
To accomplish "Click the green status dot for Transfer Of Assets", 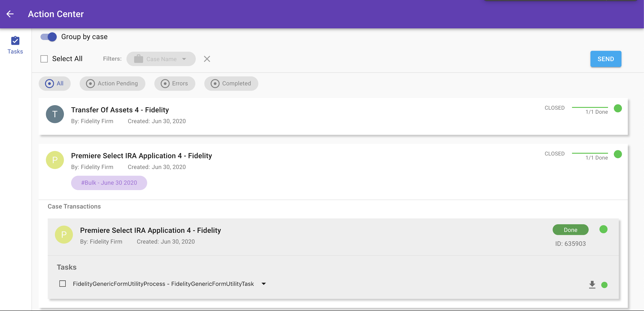I will tap(618, 108).
